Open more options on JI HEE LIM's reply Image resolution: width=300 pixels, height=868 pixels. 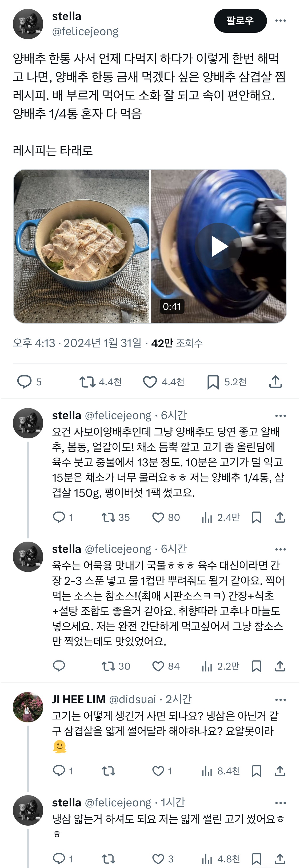point(280,700)
